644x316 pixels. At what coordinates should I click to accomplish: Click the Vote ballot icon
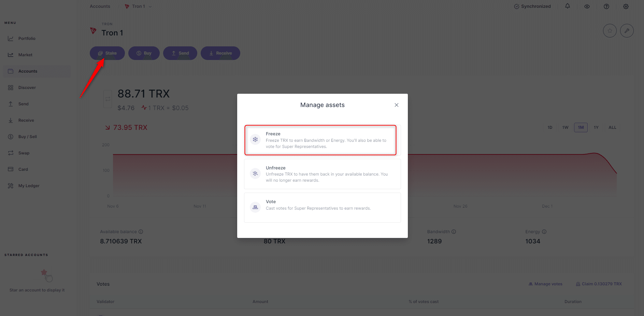click(255, 207)
